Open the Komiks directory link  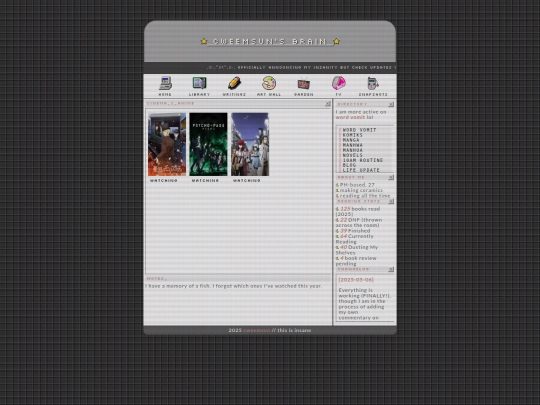click(x=352, y=135)
